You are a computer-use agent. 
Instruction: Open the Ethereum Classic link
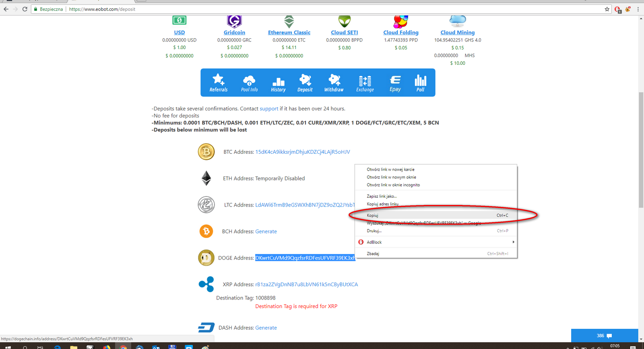coord(289,32)
